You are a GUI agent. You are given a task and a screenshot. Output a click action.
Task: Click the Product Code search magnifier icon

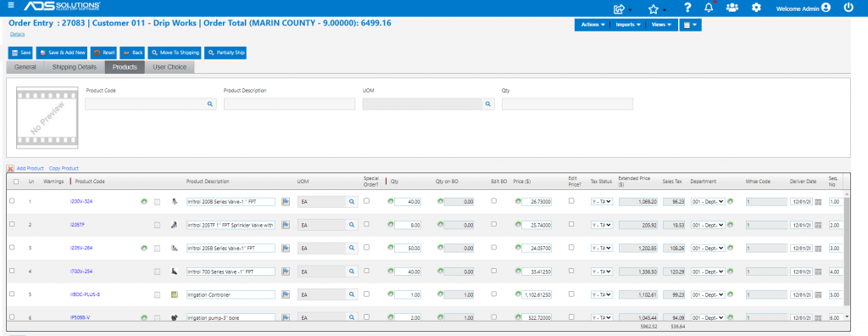point(210,104)
